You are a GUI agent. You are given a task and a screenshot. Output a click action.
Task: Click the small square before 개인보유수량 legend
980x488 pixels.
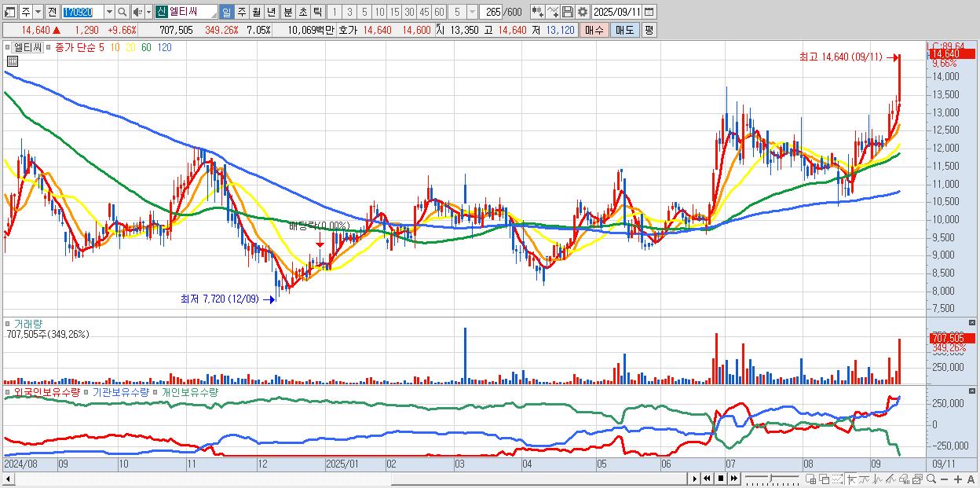coord(155,391)
